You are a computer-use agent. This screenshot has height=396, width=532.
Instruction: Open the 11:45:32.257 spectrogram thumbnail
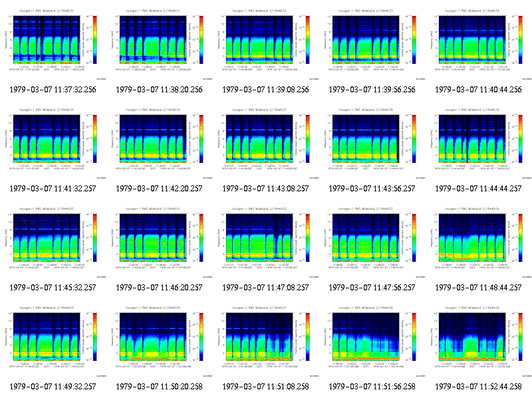[53, 242]
